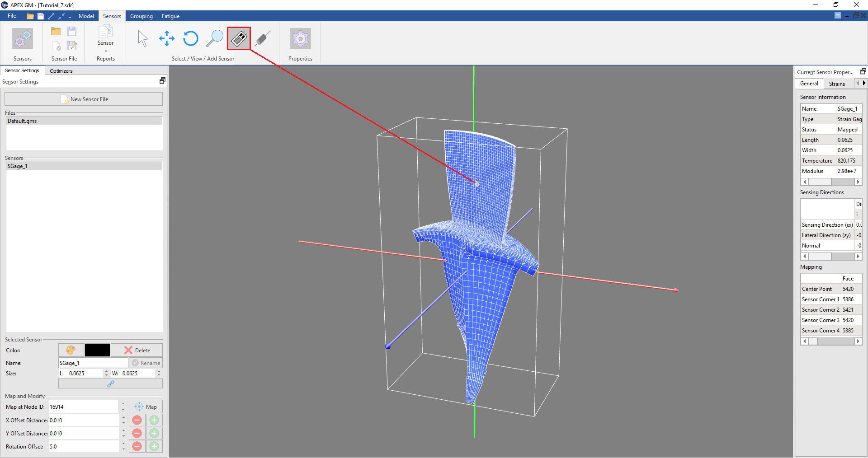This screenshot has height=458, width=868.
Task: Select the Name value SGage_1 cell
Action: point(849,109)
